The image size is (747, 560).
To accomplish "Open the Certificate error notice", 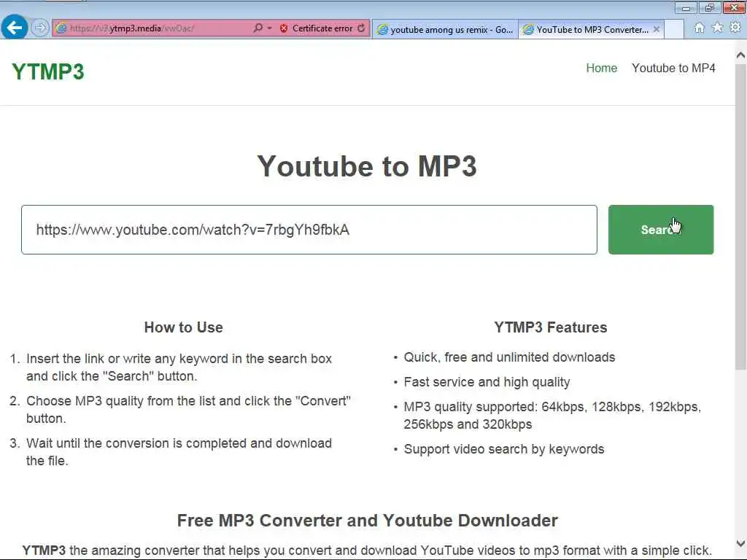I will coord(322,28).
